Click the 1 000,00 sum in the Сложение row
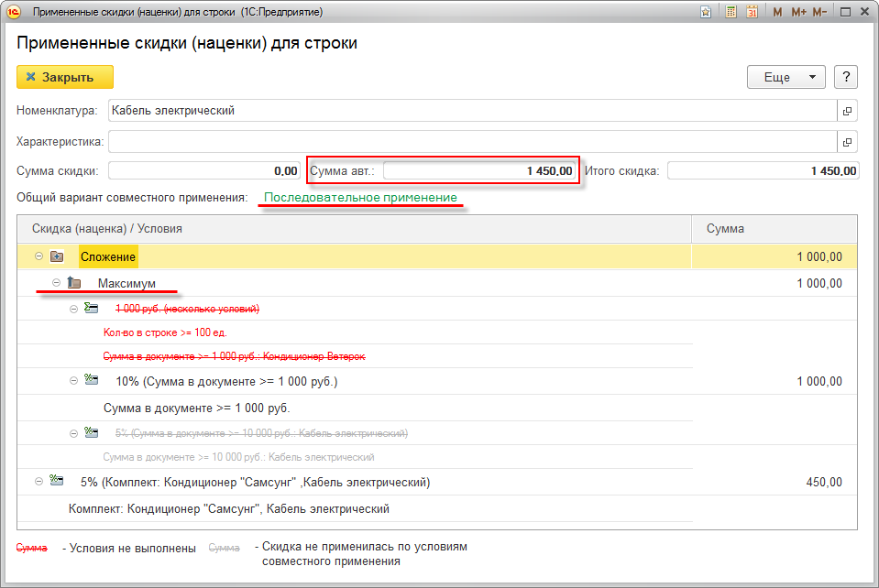This screenshot has height=588, width=879. coord(819,257)
